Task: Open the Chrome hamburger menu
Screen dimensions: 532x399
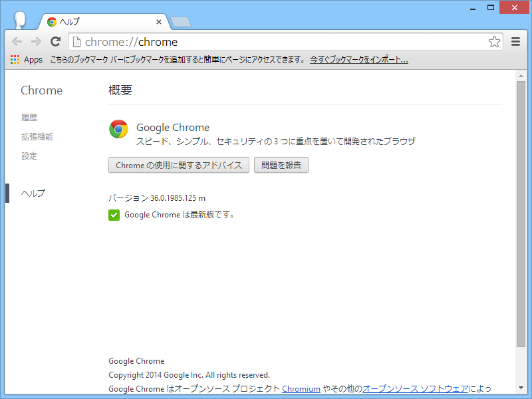Action: click(x=515, y=41)
